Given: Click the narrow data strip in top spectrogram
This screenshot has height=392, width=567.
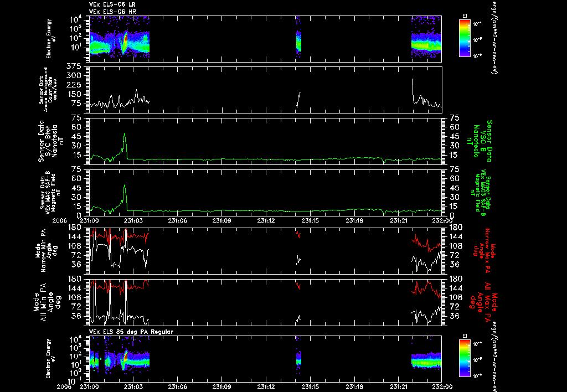Looking at the screenshot, I should (298, 38).
